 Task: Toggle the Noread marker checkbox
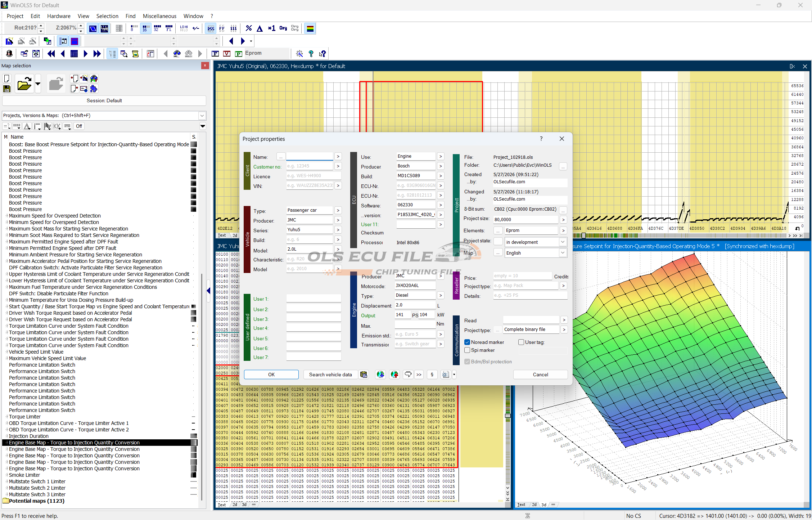[x=467, y=342]
